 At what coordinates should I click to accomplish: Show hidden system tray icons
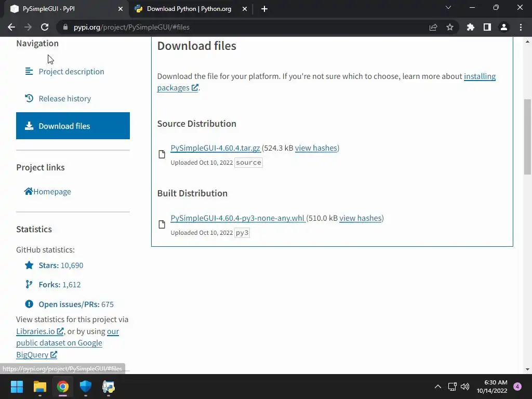[x=437, y=387]
